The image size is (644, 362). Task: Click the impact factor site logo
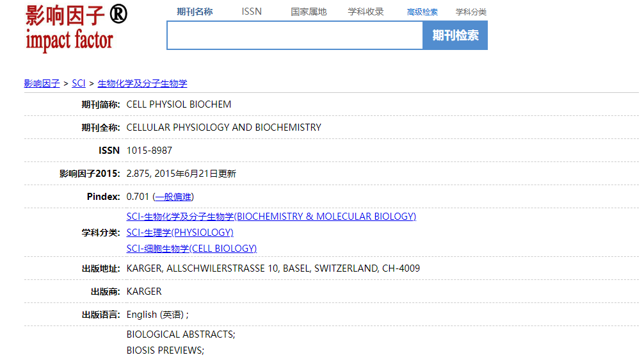point(76,28)
